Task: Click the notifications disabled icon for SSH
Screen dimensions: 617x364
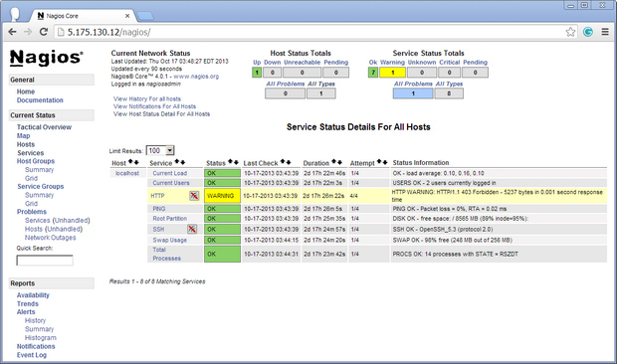Action: point(192,229)
